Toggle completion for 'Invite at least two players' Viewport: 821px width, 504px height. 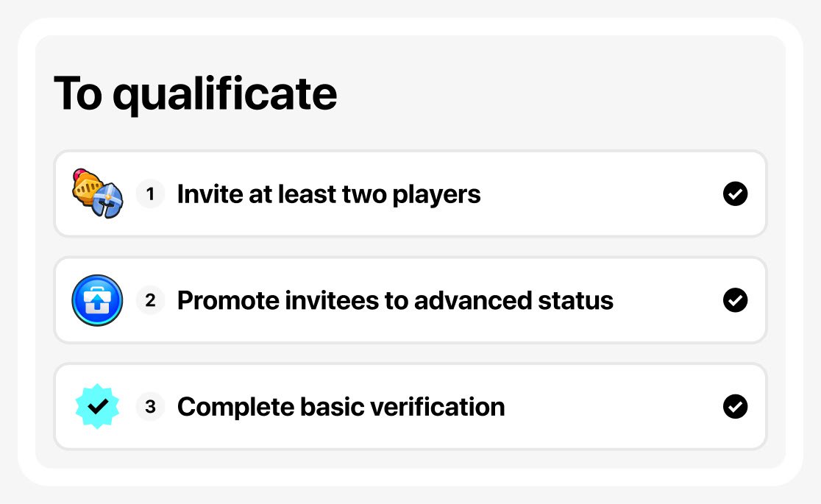735,194
